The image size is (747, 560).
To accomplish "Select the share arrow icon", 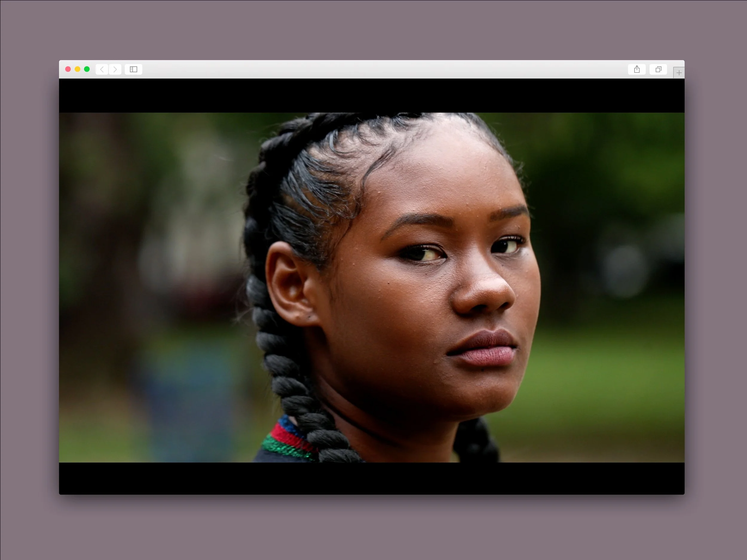I will point(637,70).
